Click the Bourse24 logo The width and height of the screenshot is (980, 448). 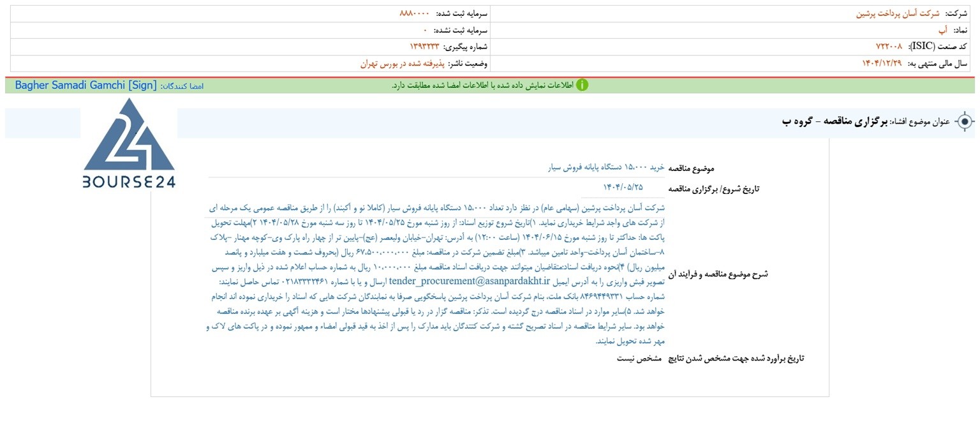[130, 144]
